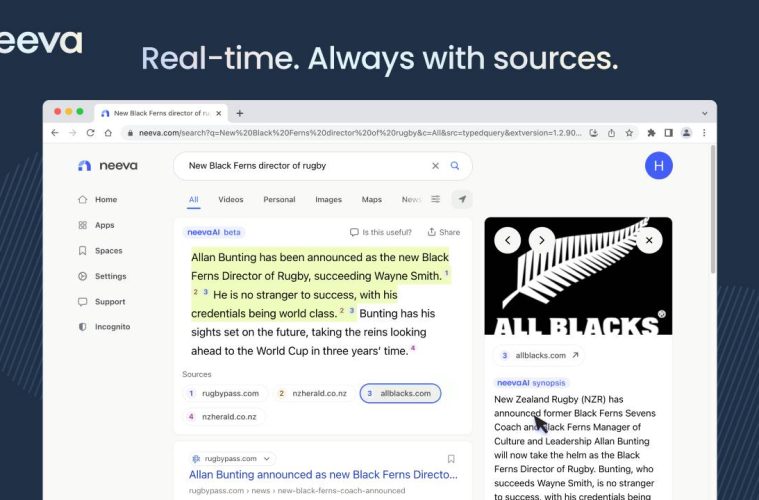Switch to the Images tab
Image resolution: width=759 pixels, height=500 pixels.
coord(328,199)
